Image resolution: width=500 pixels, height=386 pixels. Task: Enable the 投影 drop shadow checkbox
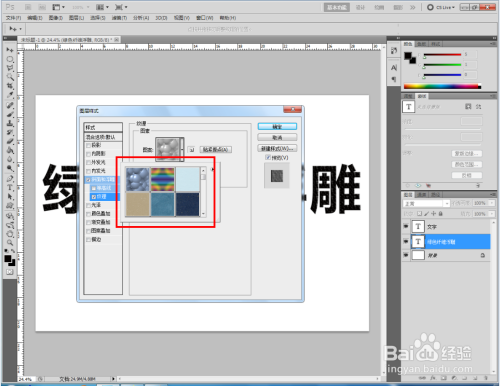tap(88, 145)
